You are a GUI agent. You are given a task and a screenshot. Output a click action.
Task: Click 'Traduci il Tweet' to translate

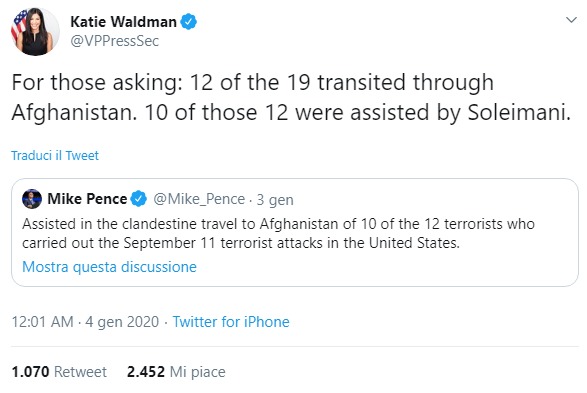coord(55,155)
